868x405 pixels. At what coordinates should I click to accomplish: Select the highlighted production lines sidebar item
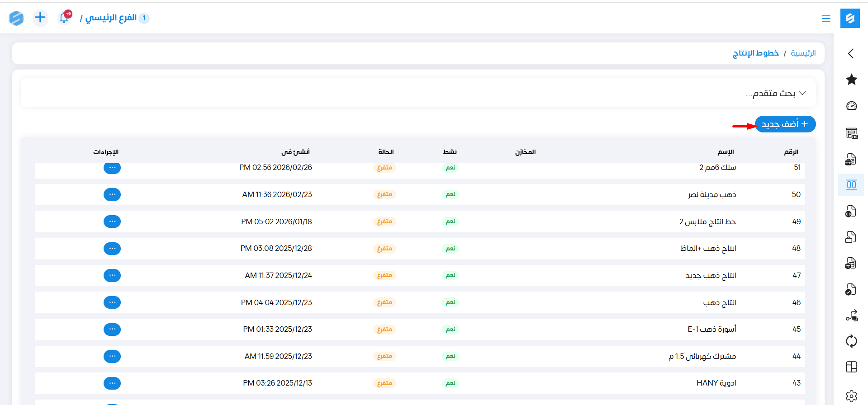click(851, 185)
